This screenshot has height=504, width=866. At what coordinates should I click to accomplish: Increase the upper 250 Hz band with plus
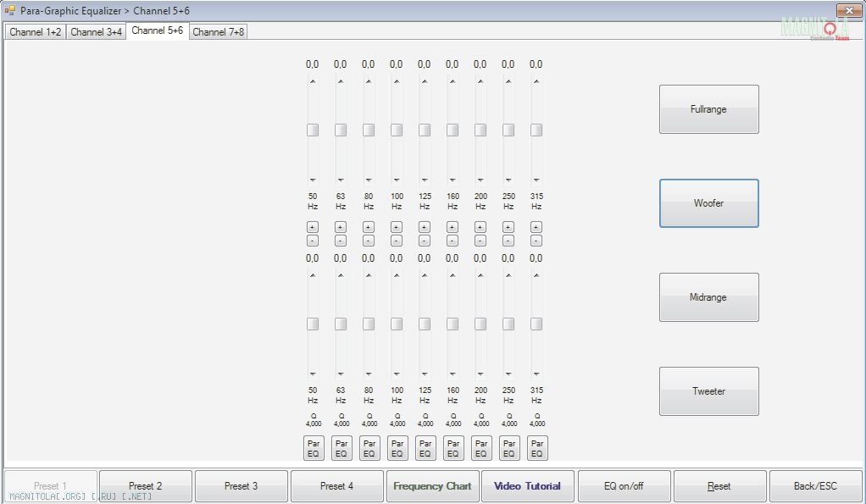coord(508,227)
